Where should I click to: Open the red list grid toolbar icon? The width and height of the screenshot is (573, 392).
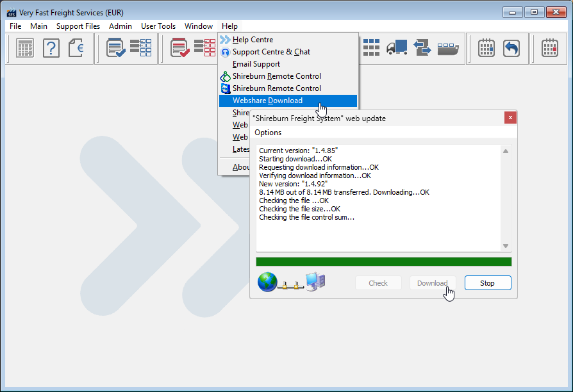pos(205,48)
